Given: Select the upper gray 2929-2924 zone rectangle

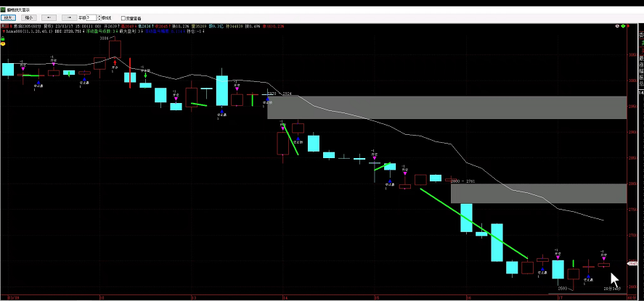Looking at the screenshot, I should click(447, 107).
